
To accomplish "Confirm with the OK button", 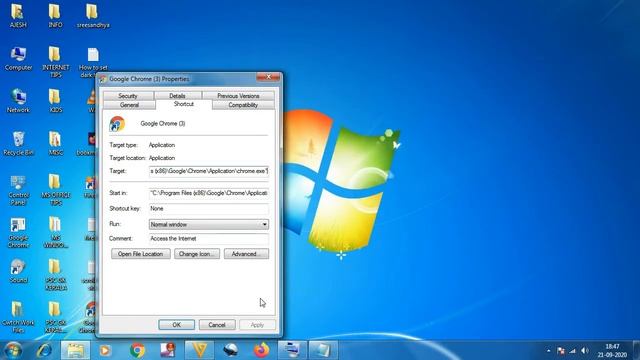I will [x=176, y=325].
